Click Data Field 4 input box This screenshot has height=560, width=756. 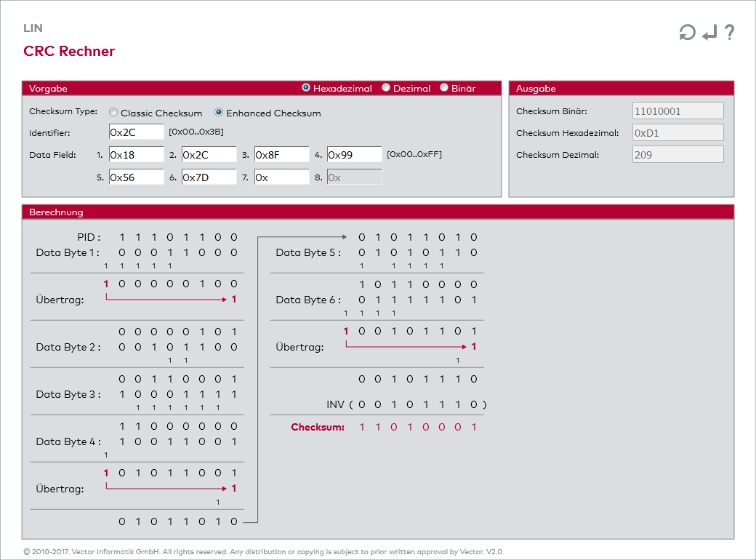coord(354,155)
